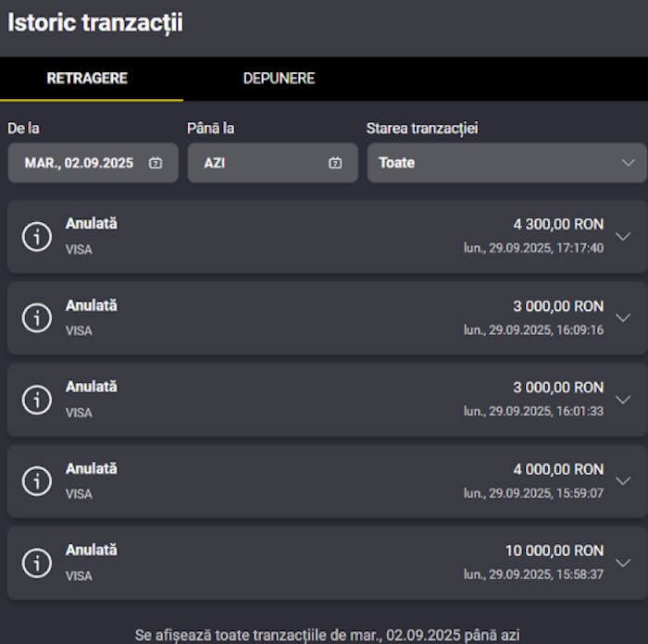648x644 pixels.
Task: Open the Până la AZI date field
Action: point(259,163)
